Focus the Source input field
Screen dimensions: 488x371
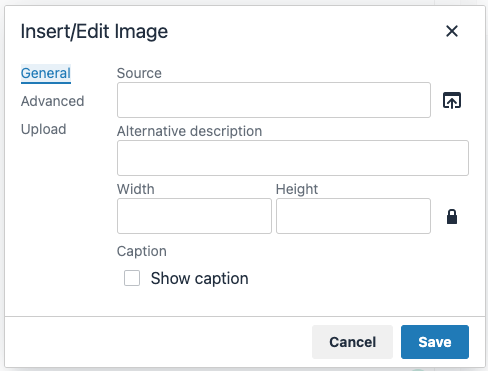pyautogui.click(x=274, y=100)
